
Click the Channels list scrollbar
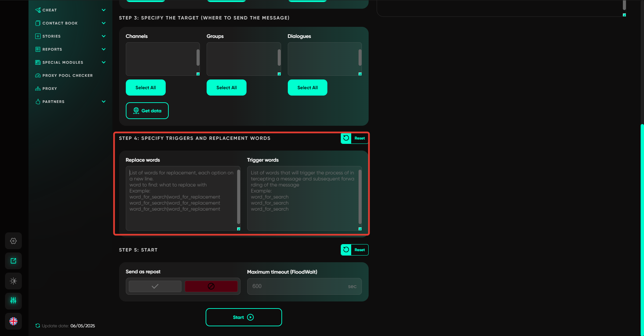coord(198,58)
